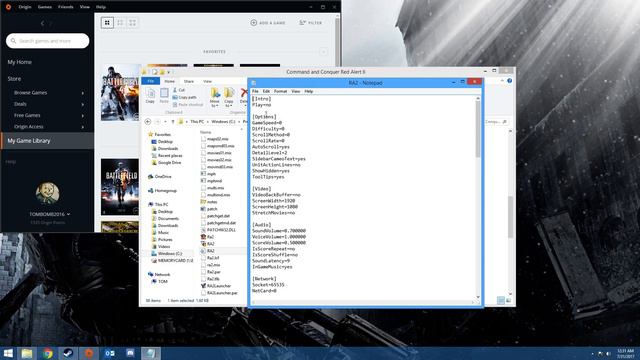
Task: Expand Browse Games submenu arrow
Action: (x=82, y=93)
